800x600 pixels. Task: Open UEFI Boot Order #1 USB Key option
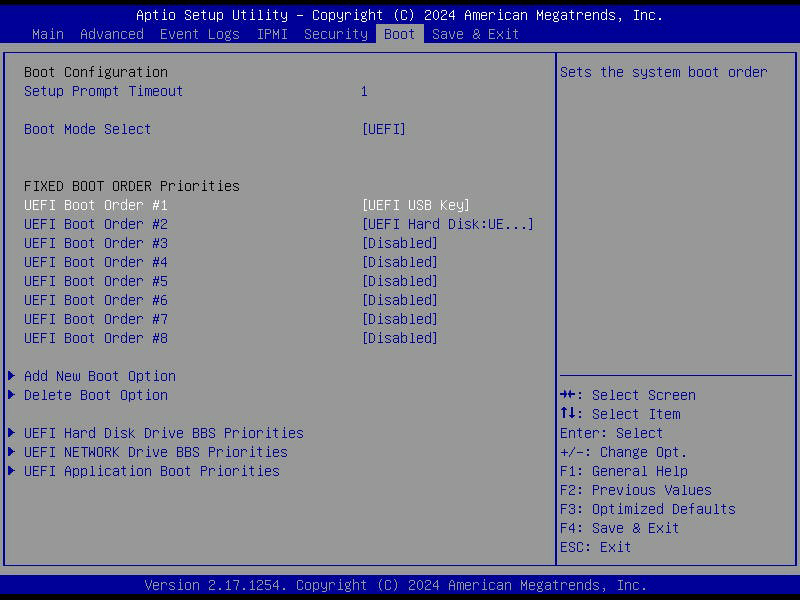(x=415, y=205)
